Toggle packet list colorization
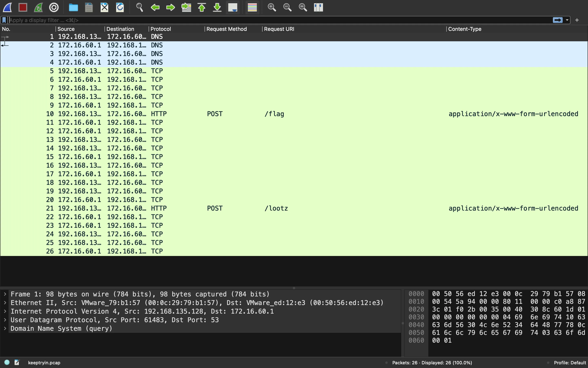Image resolution: width=588 pixels, height=368 pixels. [252, 7]
